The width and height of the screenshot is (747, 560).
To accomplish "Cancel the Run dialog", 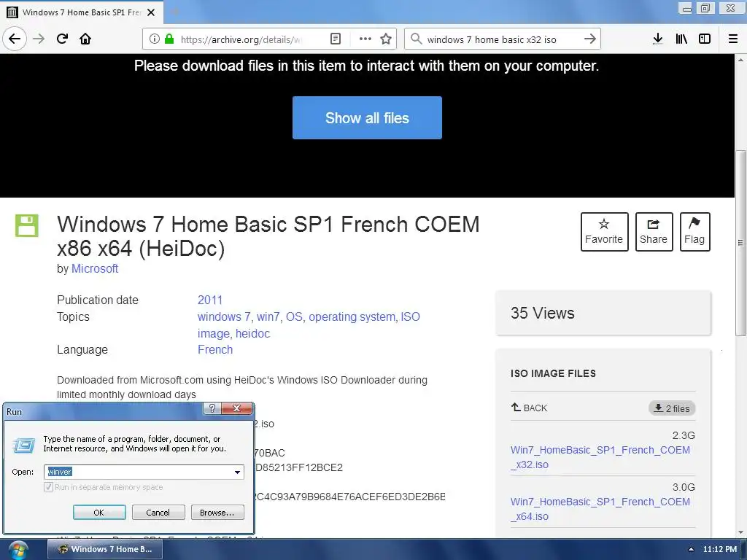I will tap(158, 513).
